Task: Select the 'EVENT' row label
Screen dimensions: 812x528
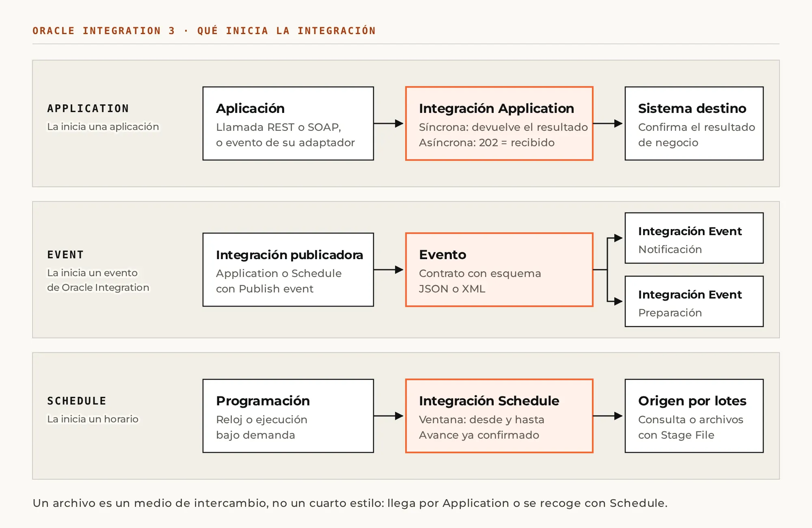Action: point(65,255)
